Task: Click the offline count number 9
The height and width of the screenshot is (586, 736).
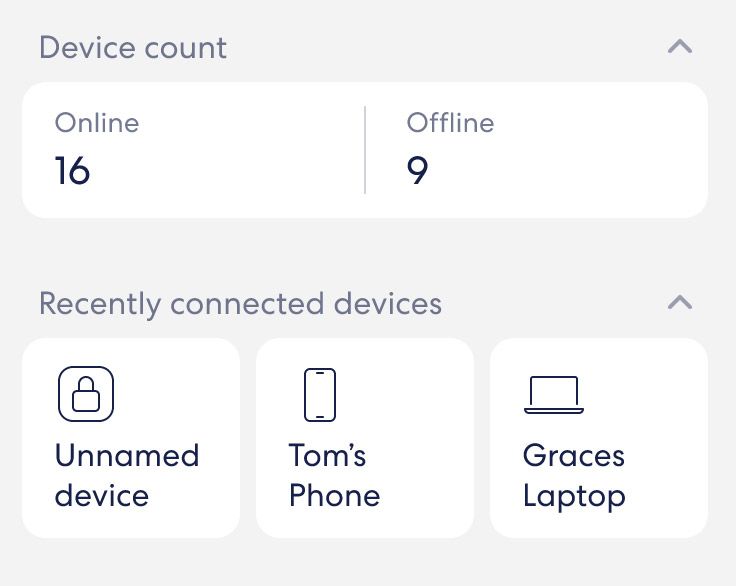Action: coord(418,171)
